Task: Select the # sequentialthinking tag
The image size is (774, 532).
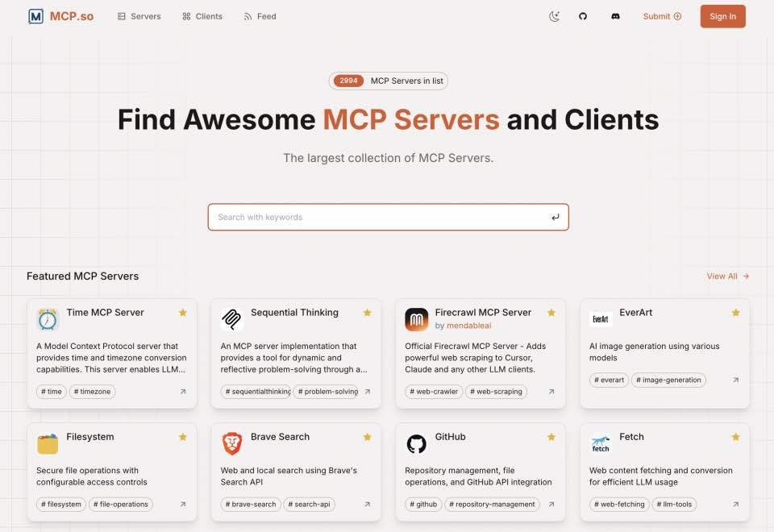Action: (256, 392)
